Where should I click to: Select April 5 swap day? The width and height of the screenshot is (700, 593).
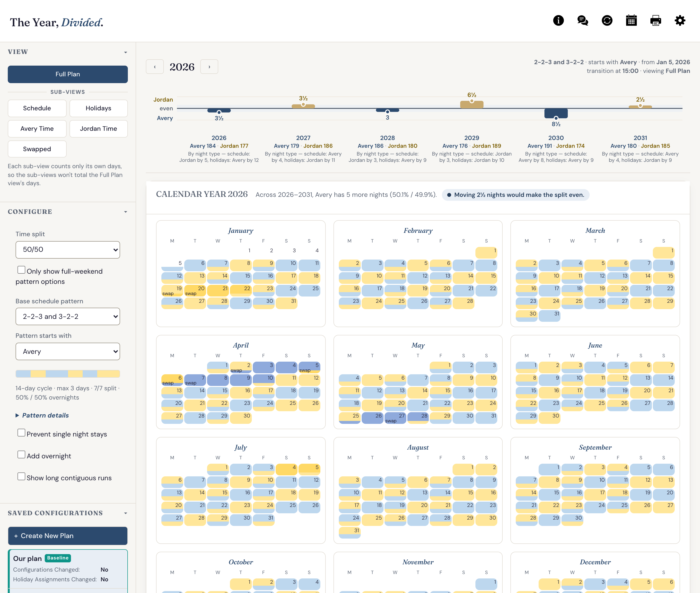click(309, 367)
